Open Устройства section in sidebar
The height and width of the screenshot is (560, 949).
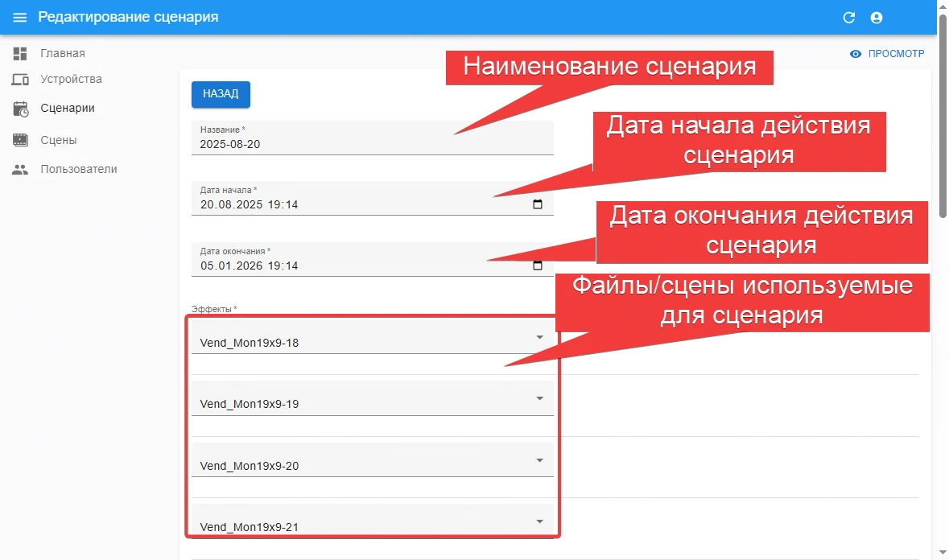pyautogui.click(x=71, y=80)
